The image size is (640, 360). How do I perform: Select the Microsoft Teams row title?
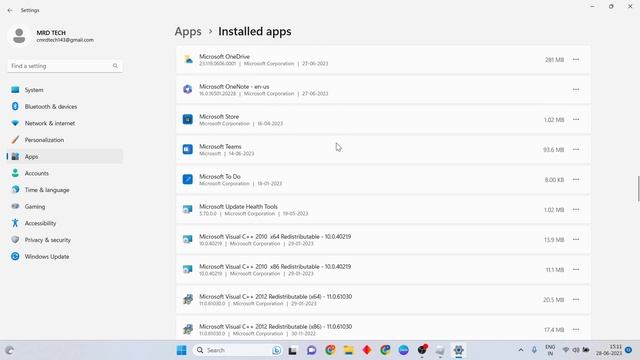click(220, 147)
